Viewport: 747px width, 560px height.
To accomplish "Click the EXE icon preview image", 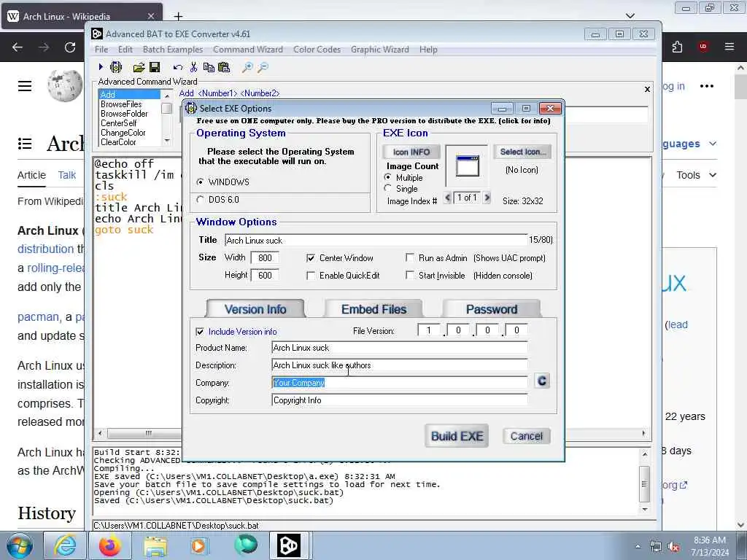I will pyautogui.click(x=467, y=166).
